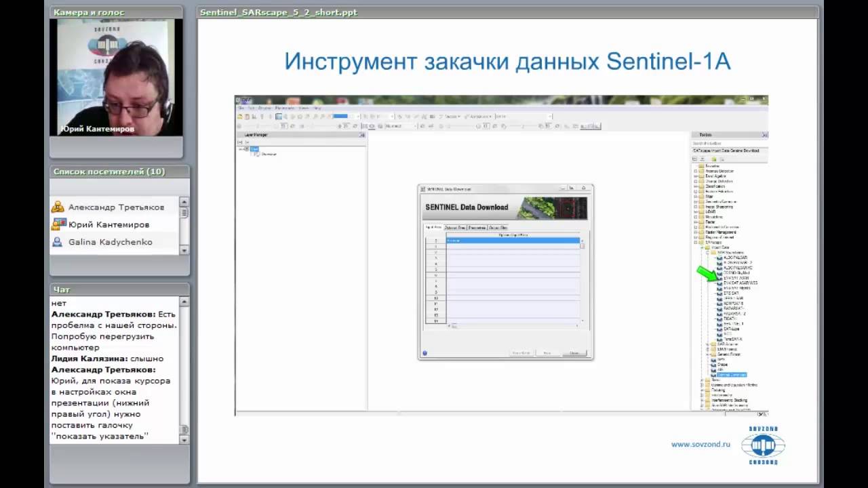Open the Display menu in ENVI
Viewport: 868px width, 488px height.
(x=265, y=108)
